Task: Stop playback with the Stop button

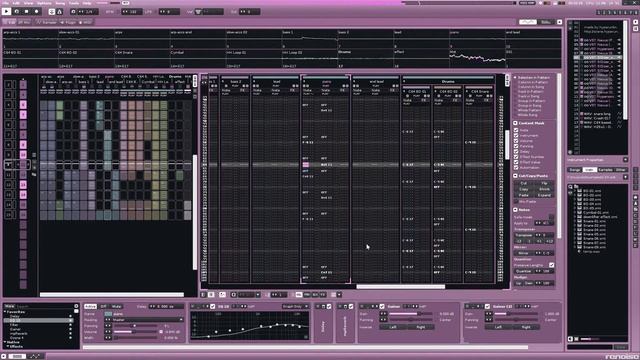Action: click(x=27, y=11)
